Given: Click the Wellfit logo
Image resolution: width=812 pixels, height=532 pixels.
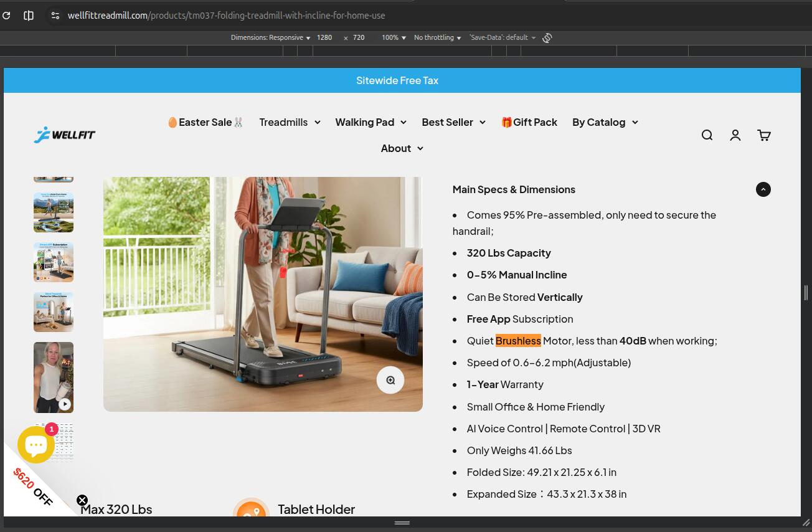Looking at the screenshot, I should click(65, 135).
